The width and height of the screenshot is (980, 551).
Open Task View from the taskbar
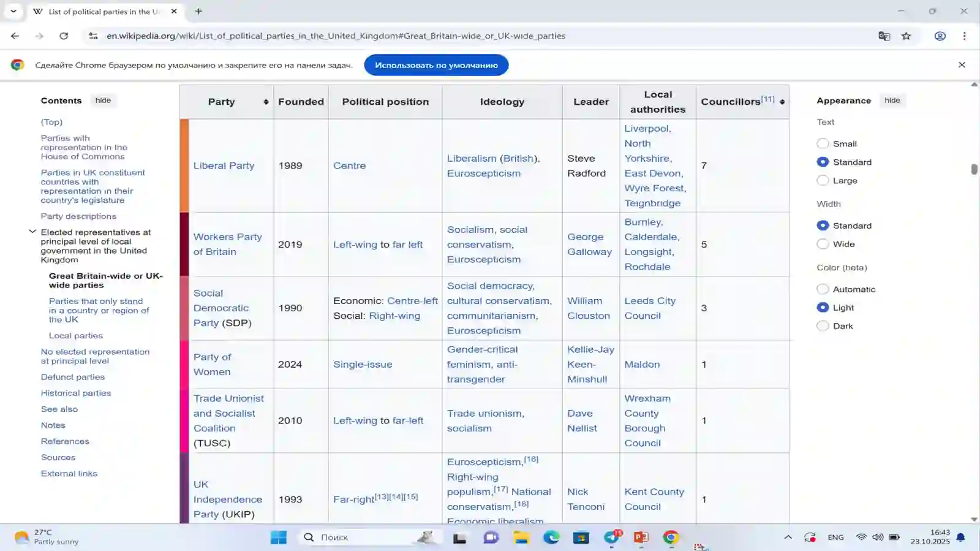click(x=459, y=538)
